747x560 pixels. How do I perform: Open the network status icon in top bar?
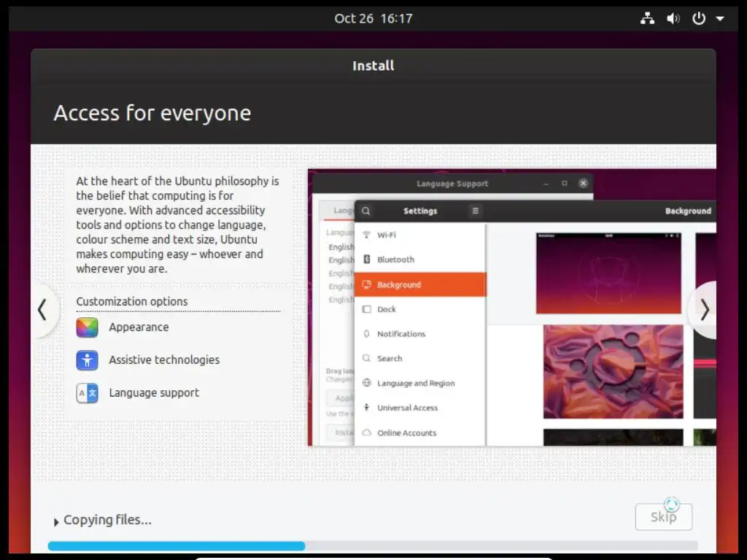pyautogui.click(x=647, y=18)
